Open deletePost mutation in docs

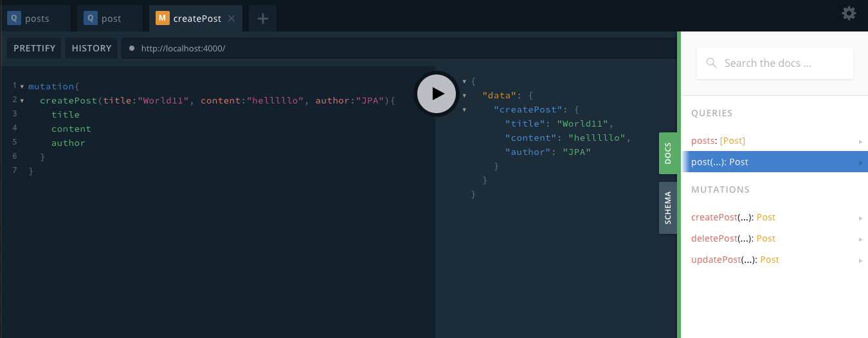(x=774, y=238)
